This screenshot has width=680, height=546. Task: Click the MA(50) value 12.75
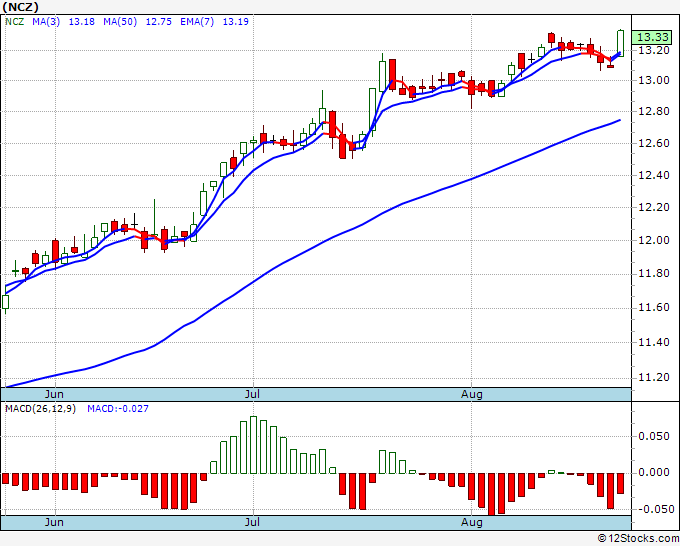coord(158,21)
